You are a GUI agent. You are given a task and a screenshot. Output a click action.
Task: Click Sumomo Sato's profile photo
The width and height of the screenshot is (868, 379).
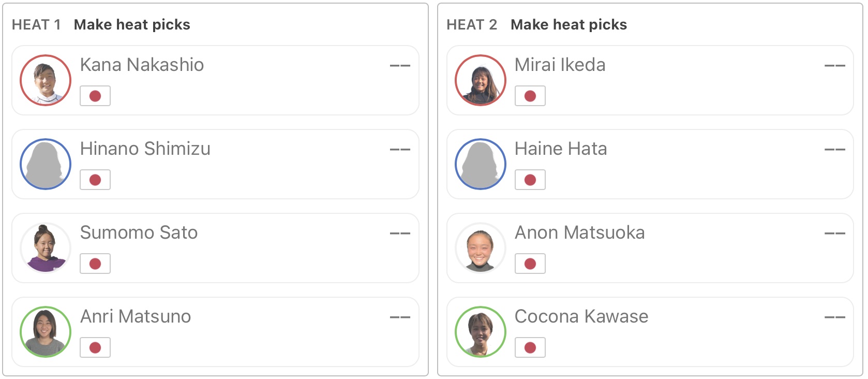click(x=46, y=248)
